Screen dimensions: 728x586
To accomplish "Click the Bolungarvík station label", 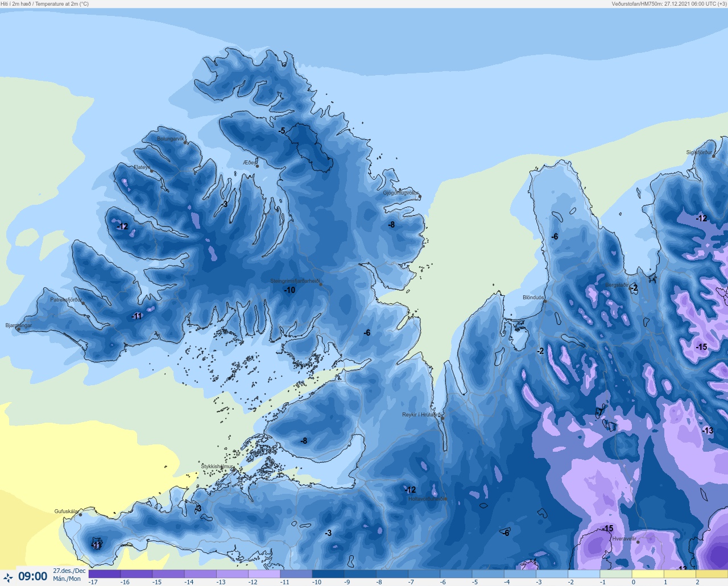I will tap(171, 139).
